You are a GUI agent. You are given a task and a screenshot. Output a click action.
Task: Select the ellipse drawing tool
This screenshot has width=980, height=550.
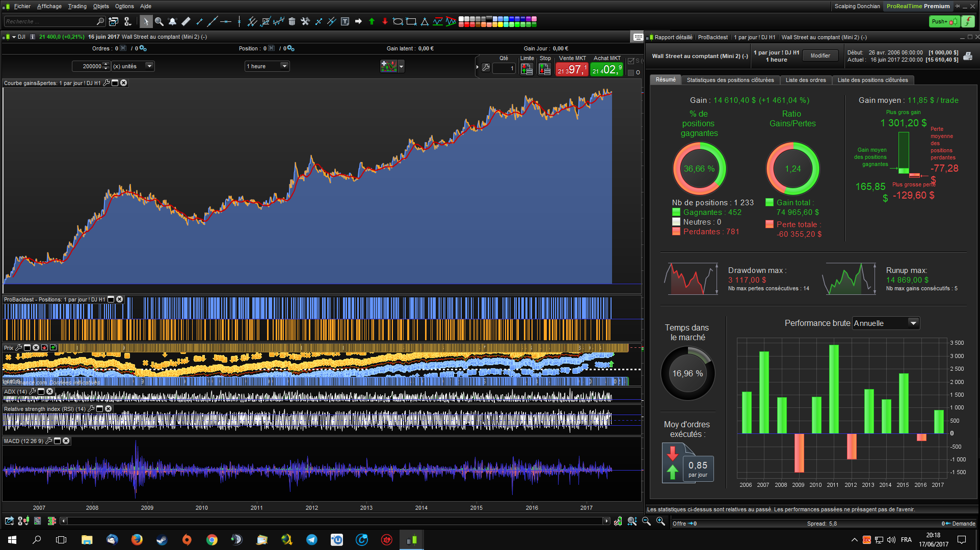[398, 21]
